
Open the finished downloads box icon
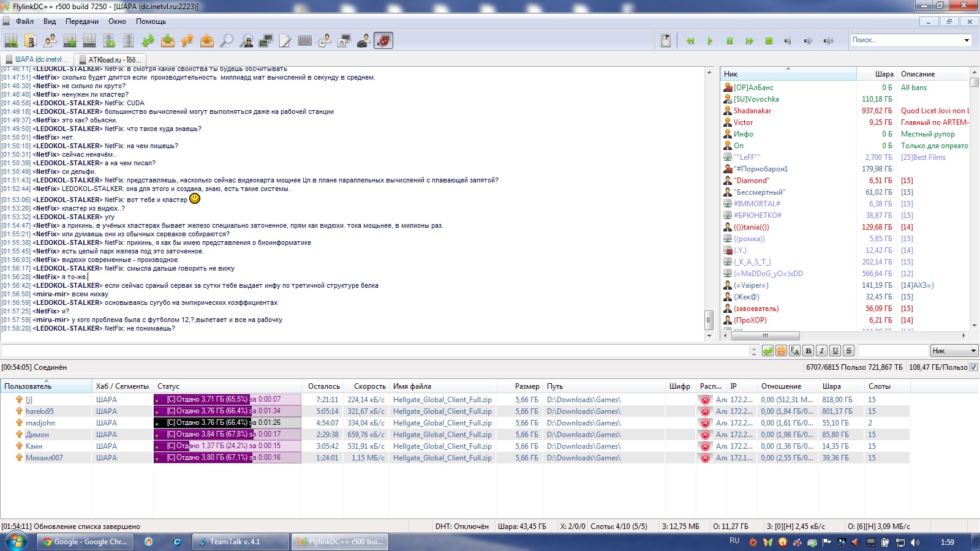pos(168,41)
